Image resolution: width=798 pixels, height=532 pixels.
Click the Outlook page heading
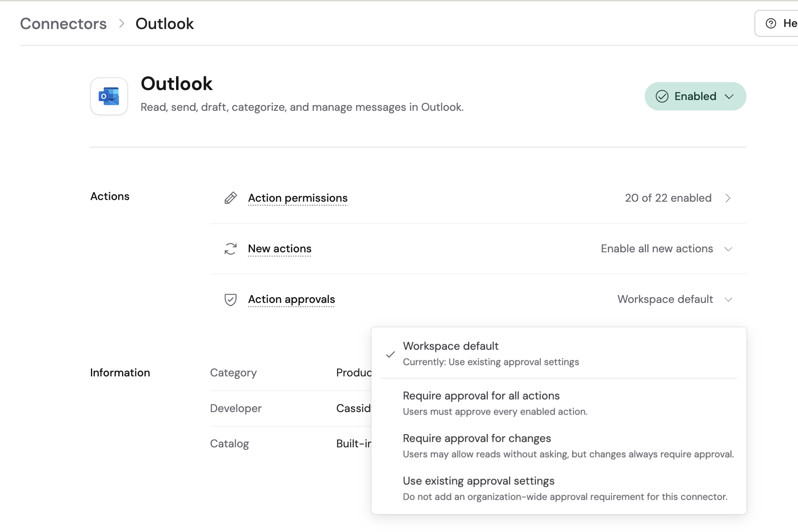pos(176,83)
